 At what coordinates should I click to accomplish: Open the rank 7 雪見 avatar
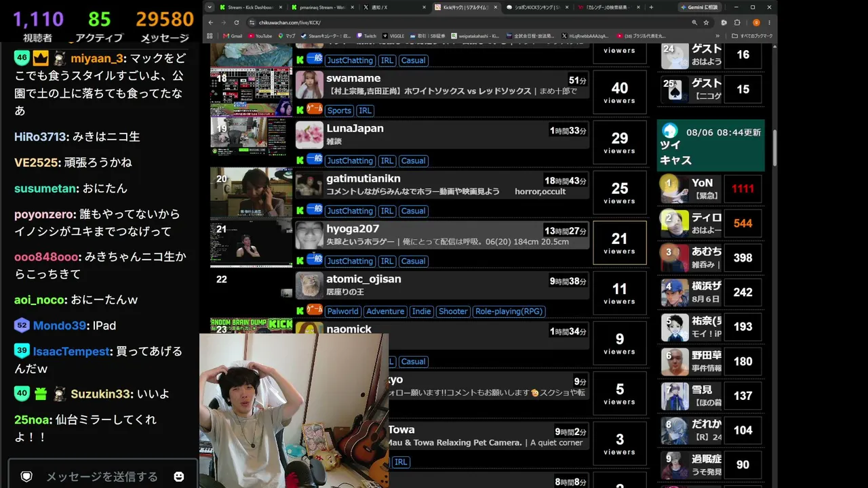click(675, 396)
